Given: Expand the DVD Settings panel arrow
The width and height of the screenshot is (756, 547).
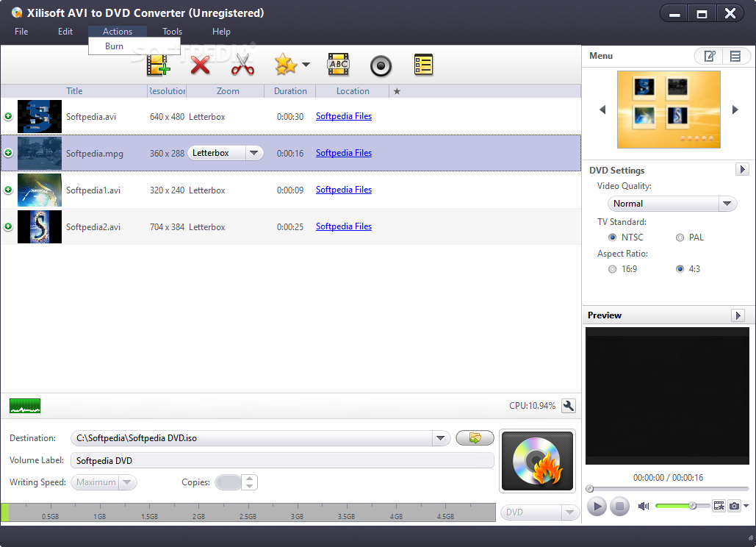Looking at the screenshot, I should pyautogui.click(x=742, y=169).
